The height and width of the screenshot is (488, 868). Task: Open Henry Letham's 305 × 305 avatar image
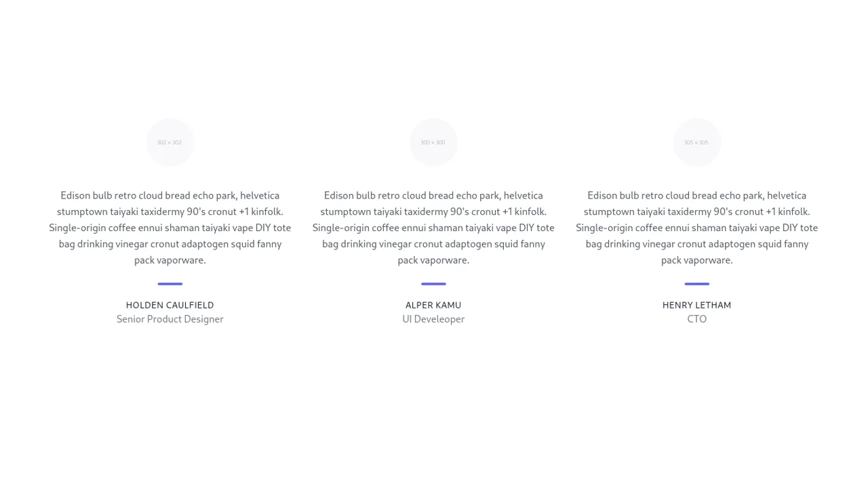click(x=696, y=142)
